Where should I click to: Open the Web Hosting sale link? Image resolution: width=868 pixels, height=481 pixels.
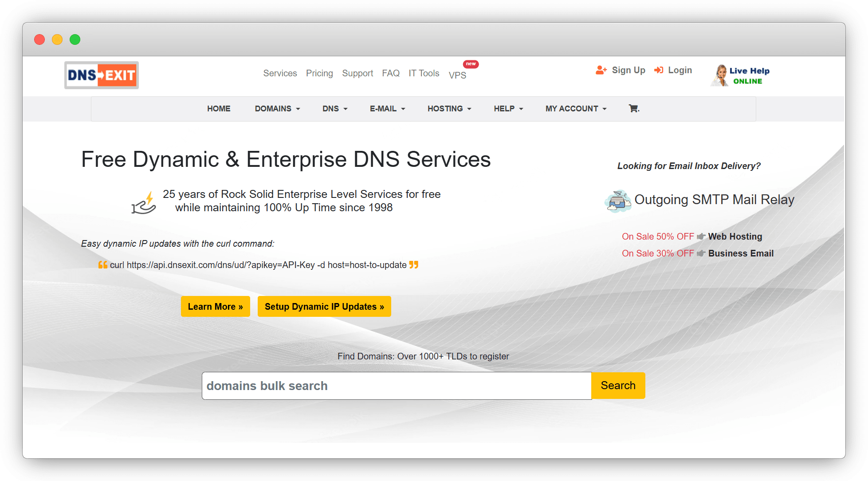[x=735, y=237]
